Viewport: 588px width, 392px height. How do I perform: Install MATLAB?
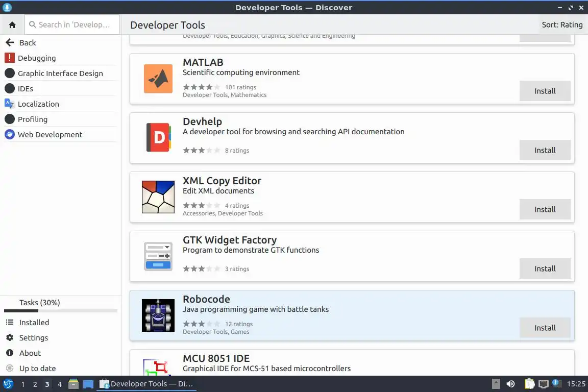coord(545,91)
